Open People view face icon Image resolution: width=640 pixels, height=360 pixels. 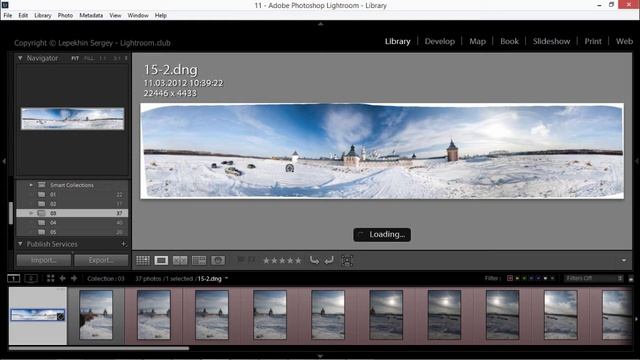[218, 260]
